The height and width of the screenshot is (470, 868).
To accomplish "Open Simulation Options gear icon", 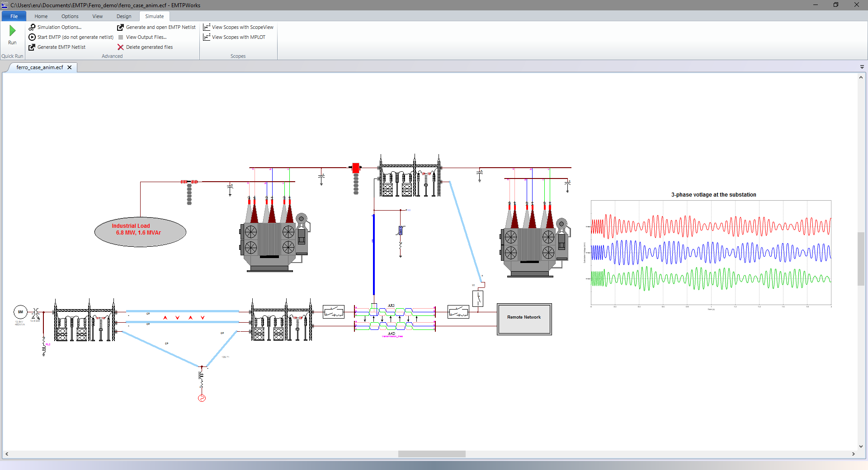I will pyautogui.click(x=32, y=27).
